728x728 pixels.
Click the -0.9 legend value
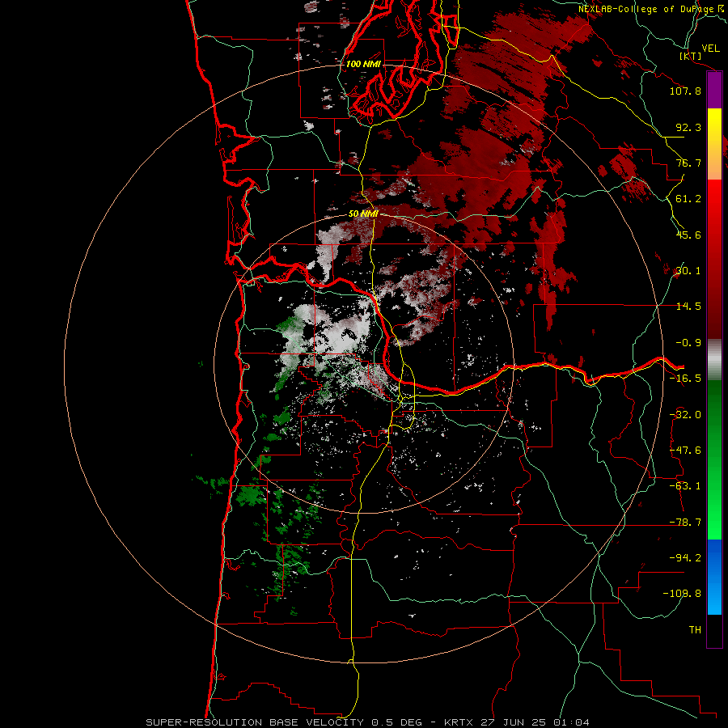point(688,343)
